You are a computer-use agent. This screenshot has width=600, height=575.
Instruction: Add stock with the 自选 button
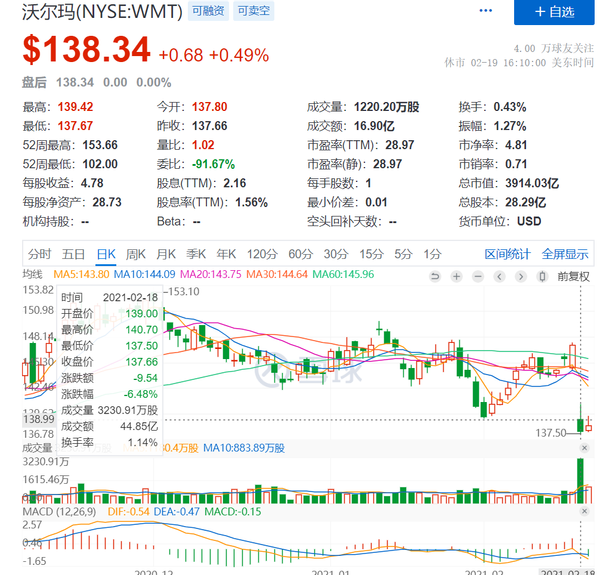click(x=554, y=12)
